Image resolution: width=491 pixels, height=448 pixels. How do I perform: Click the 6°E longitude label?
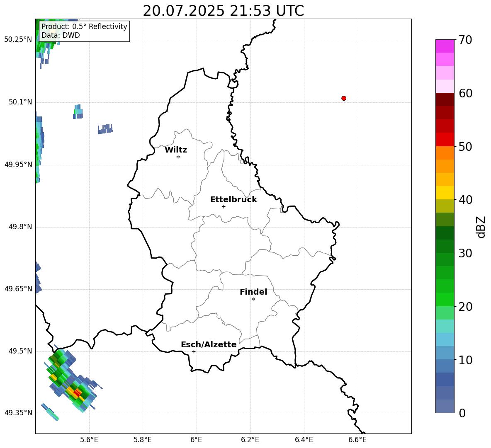coord(196,440)
